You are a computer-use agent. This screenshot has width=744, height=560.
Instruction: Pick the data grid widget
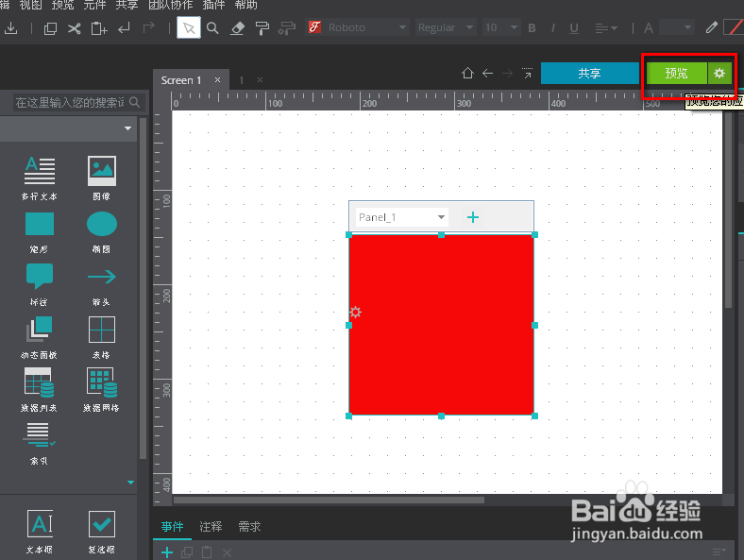(102, 382)
